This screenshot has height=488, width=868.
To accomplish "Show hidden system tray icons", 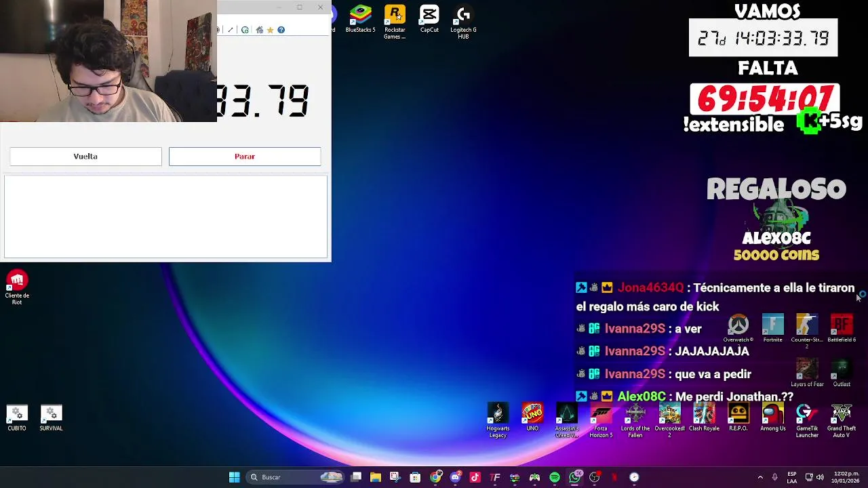I will tap(760, 477).
